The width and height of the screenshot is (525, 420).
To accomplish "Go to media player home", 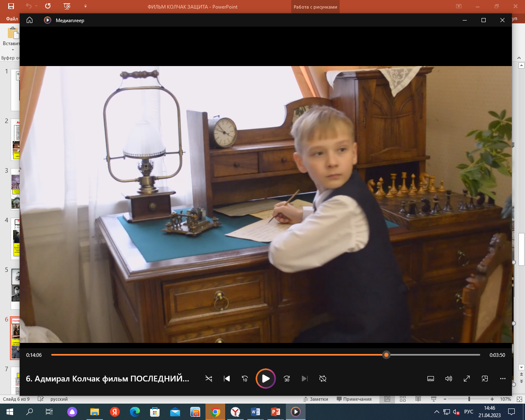I will click(30, 20).
